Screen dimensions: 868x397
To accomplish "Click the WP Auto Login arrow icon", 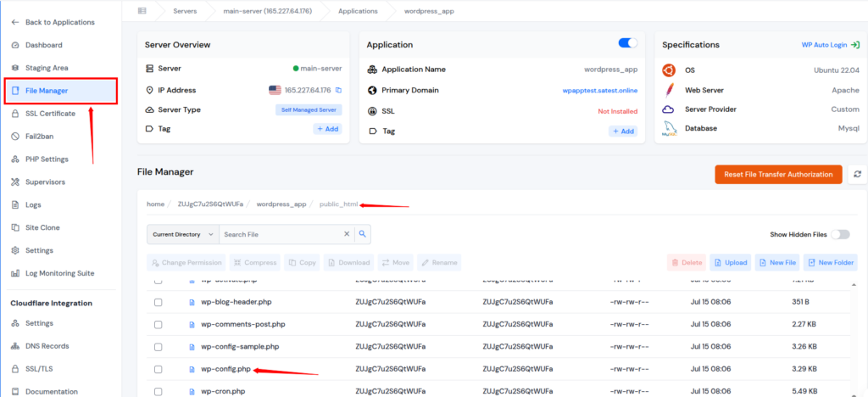I will [855, 45].
